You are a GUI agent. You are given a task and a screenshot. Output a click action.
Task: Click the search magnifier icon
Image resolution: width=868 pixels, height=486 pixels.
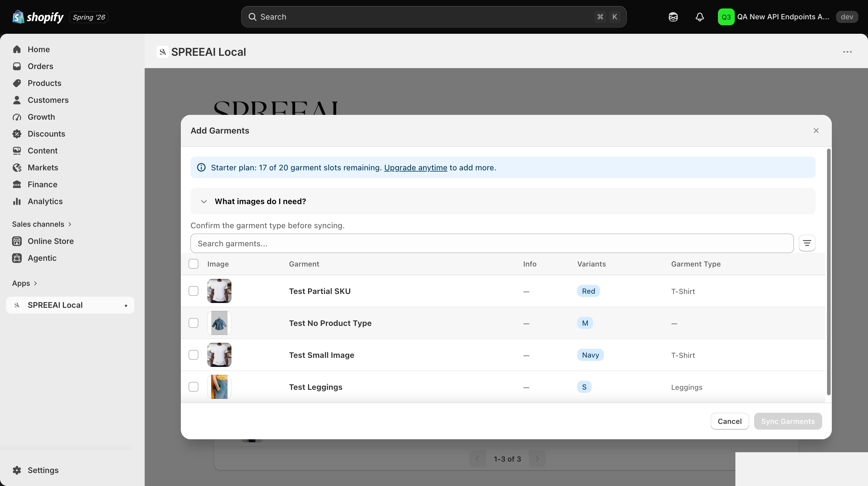[x=252, y=17]
